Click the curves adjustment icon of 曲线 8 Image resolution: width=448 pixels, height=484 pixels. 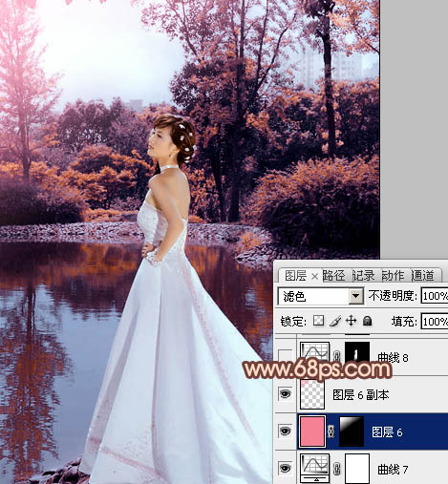pos(314,354)
